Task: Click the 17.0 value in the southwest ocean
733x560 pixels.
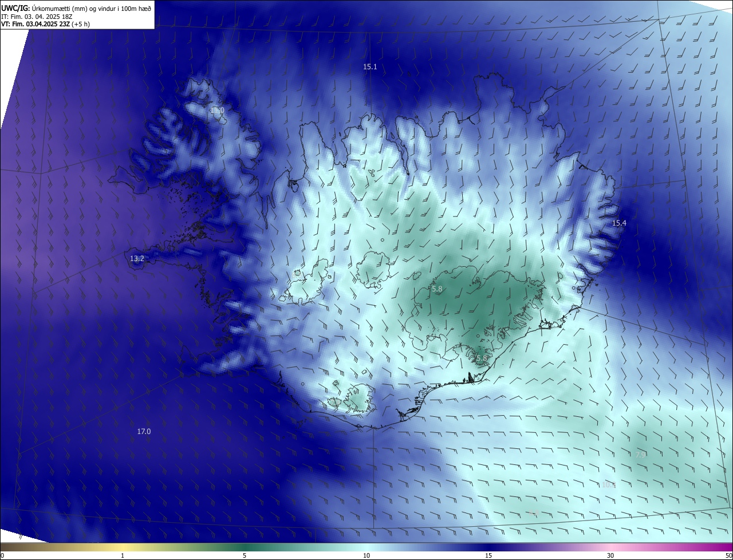Action: (x=144, y=432)
